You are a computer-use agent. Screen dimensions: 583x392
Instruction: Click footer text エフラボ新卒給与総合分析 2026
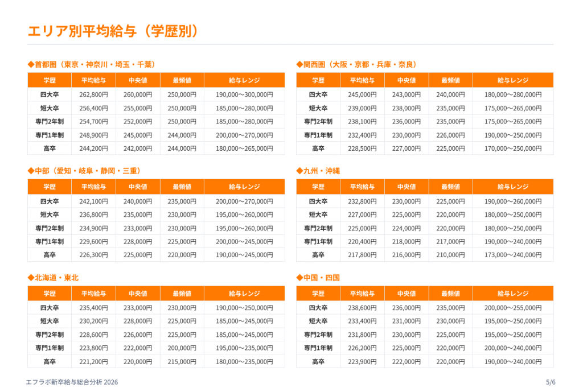tap(72, 382)
